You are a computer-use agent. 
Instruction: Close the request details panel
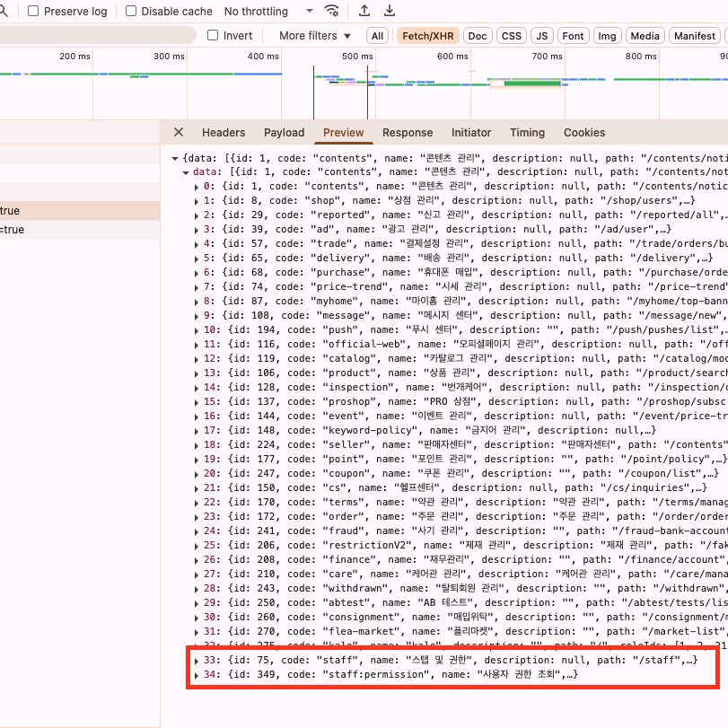[179, 132]
